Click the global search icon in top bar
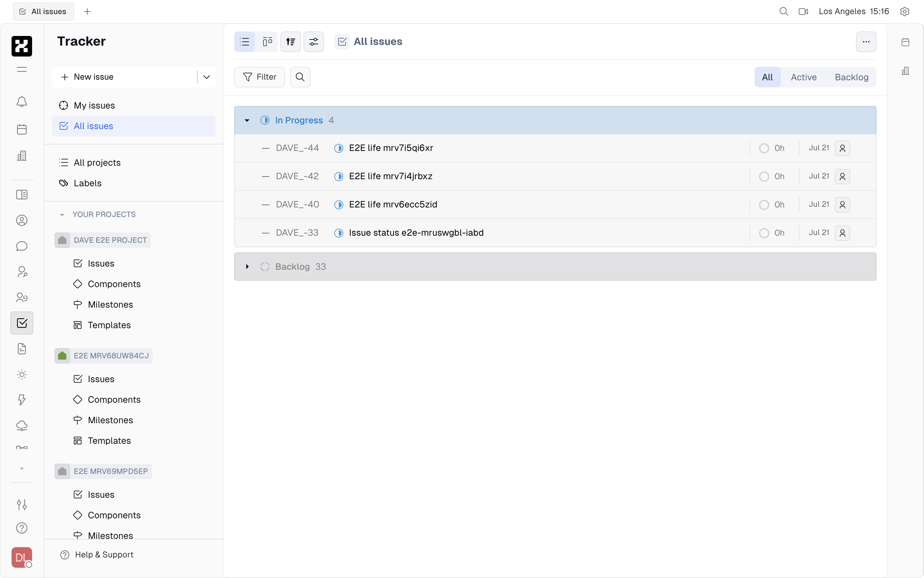 coord(783,12)
